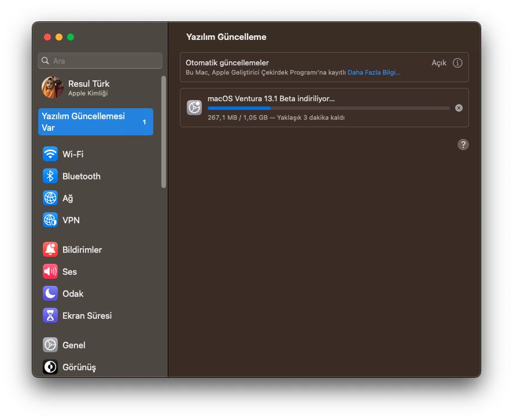Click the download progress bar
This screenshot has width=513, height=420.
coord(328,108)
